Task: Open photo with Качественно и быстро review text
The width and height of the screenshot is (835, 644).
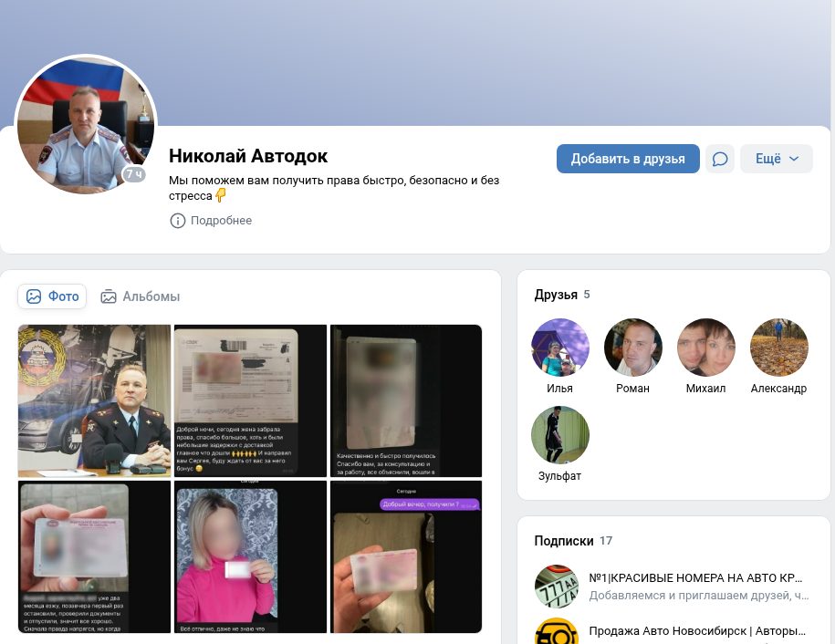Action: [406, 400]
